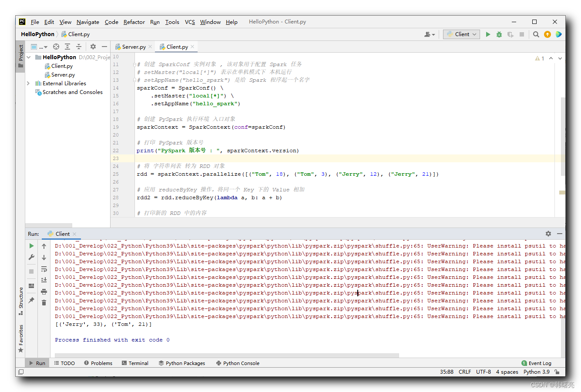Clear all console output with the trash icon

pos(44,302)
